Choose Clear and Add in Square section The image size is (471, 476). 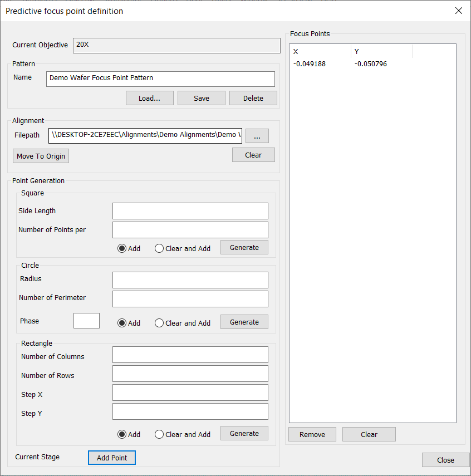(159, 248)
